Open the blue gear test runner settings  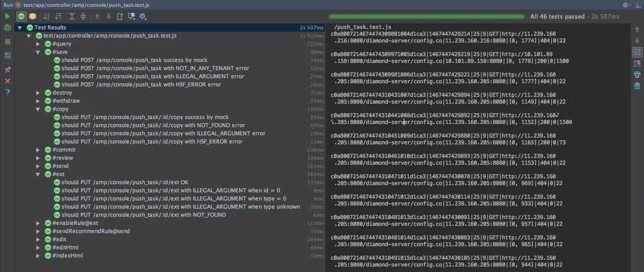click(x=143, y=16)
